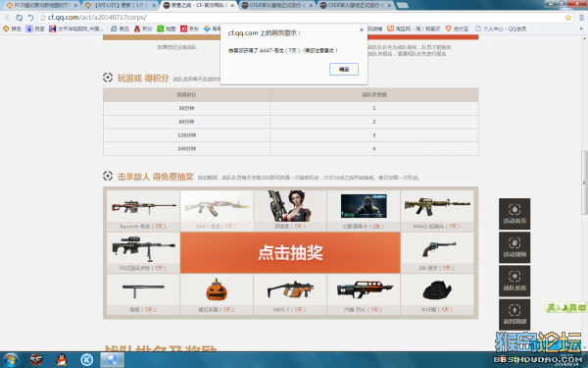588x368 pixels.
Task: Click the scrollbar up arrow
Action: (584, 38)
